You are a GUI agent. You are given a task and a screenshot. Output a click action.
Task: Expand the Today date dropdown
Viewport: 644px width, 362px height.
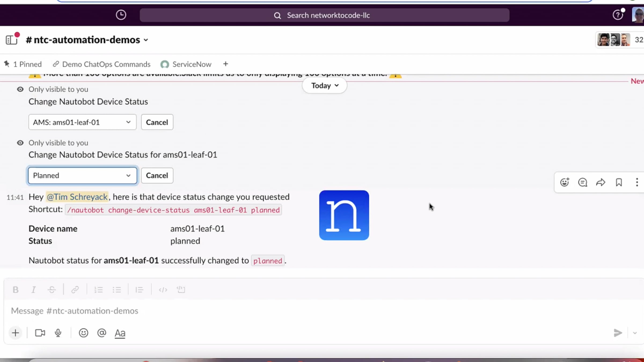point(325,86)
